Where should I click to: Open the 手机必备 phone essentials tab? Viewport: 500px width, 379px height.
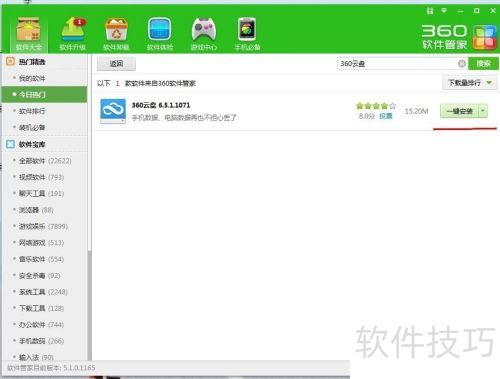pos(247,34)
